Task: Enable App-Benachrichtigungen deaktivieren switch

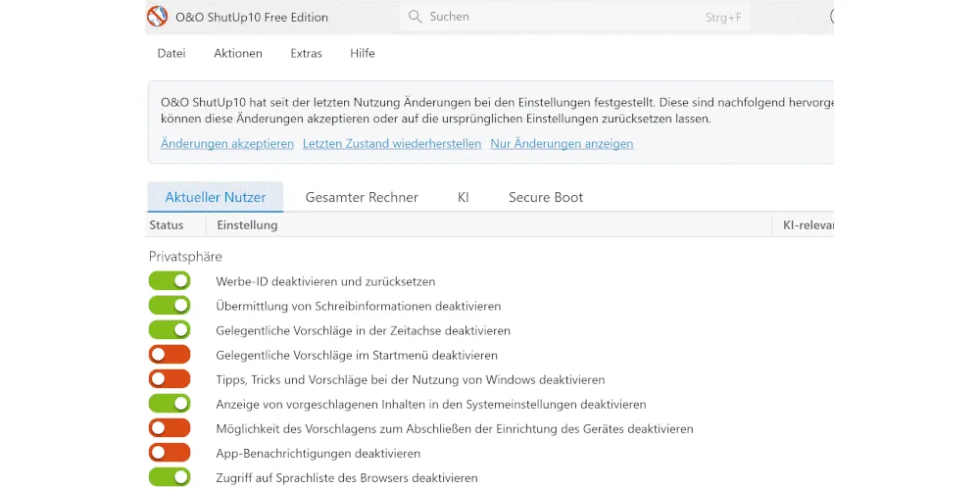Action: 170,453
